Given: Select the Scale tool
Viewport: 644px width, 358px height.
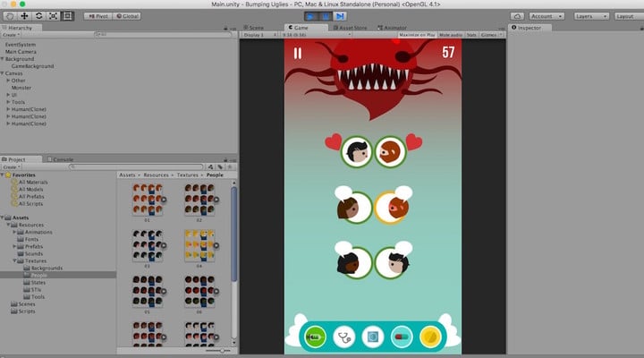Looking at the screenshot, I should (x=54, y=16).
